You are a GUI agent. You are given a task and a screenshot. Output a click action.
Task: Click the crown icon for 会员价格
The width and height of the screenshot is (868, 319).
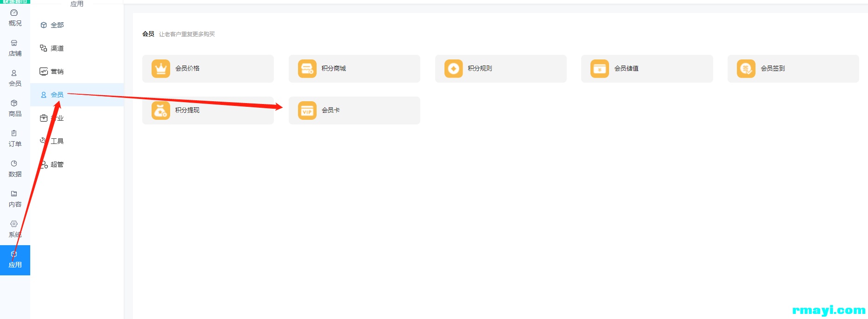click(x=161, y=69)
